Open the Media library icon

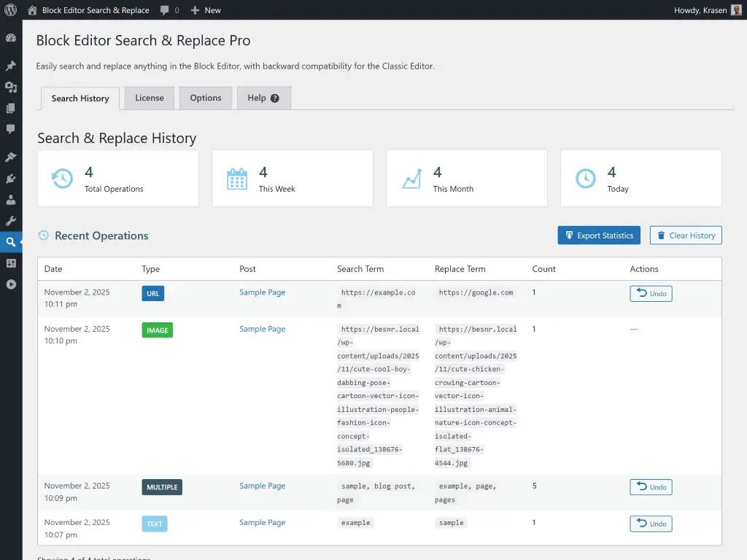click(11, 87)
